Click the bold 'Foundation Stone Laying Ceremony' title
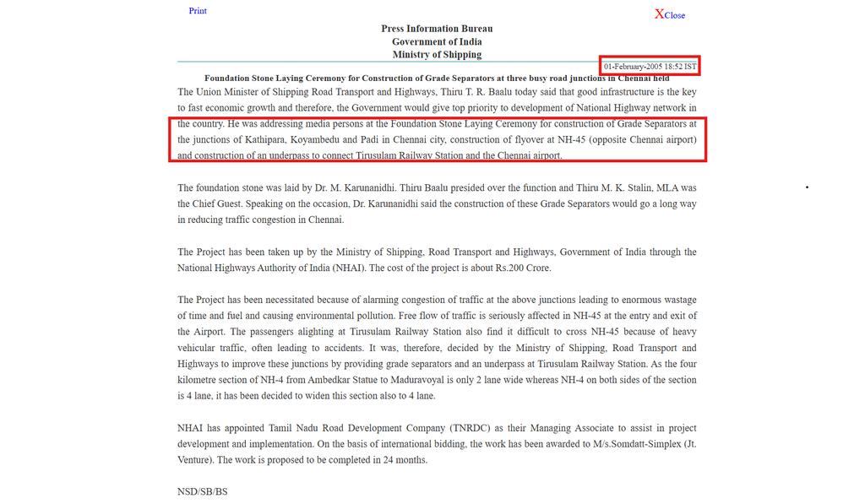Screen dimensions: 865x504 437,79
